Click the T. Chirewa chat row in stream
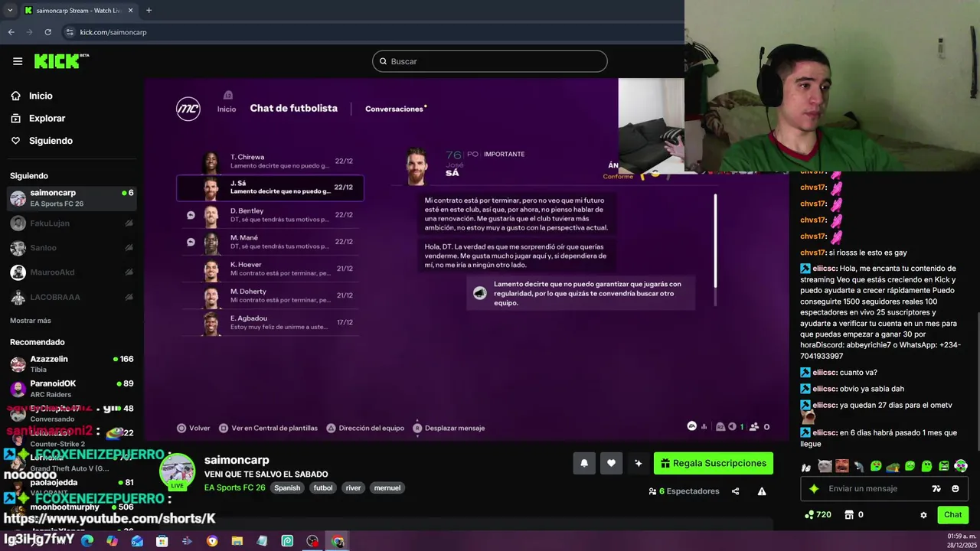980x551 pixels. 270,161
